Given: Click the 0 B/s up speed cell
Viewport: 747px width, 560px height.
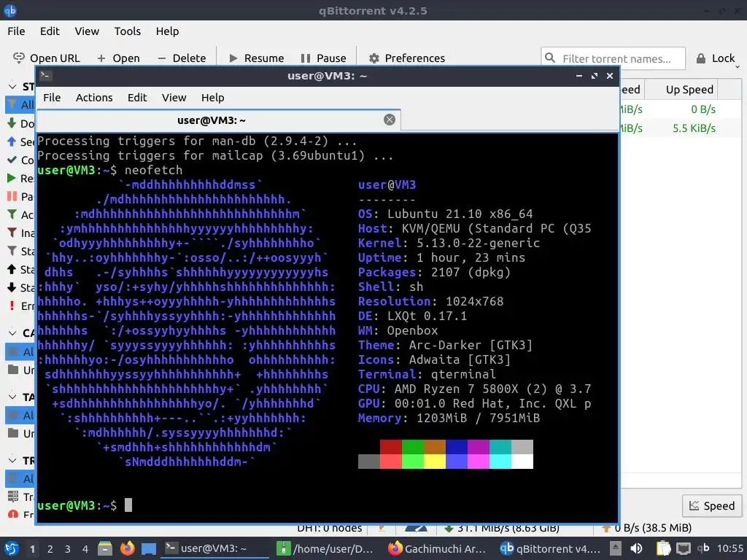Looking at the screenshot, I should click(x=703, y=109).
